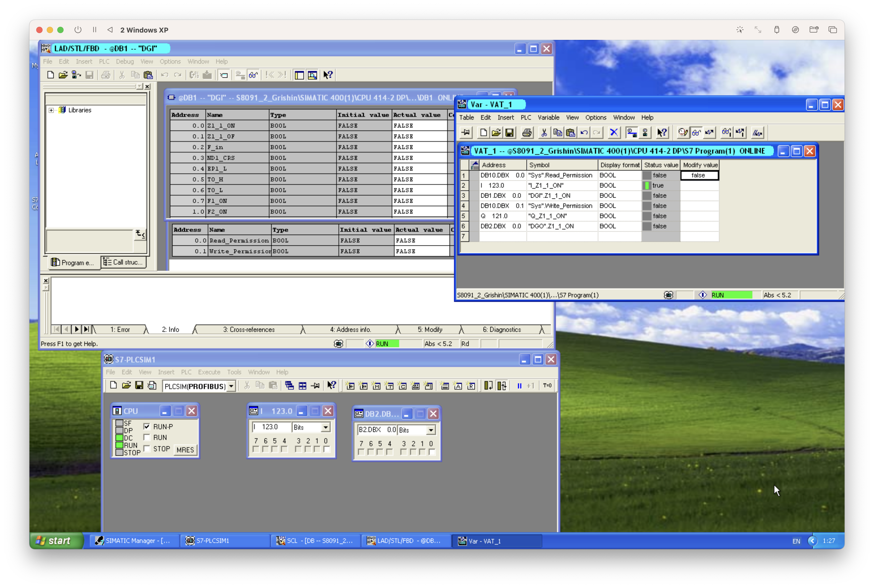Click the pin Always On Top icon in VAT toolbar
874x588 pixels.
pyautogui.click(x=466, y=132)
